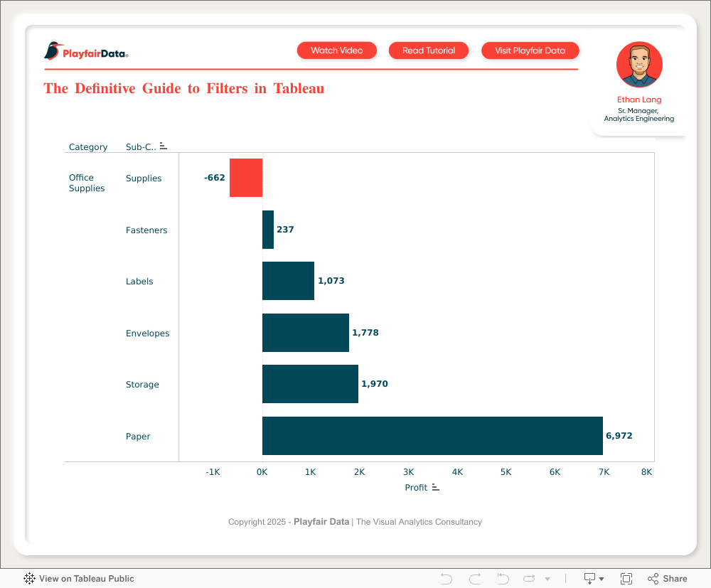Click the Category column header
Viewport: 711px width, 588px height.
click(x=88, y=147)
